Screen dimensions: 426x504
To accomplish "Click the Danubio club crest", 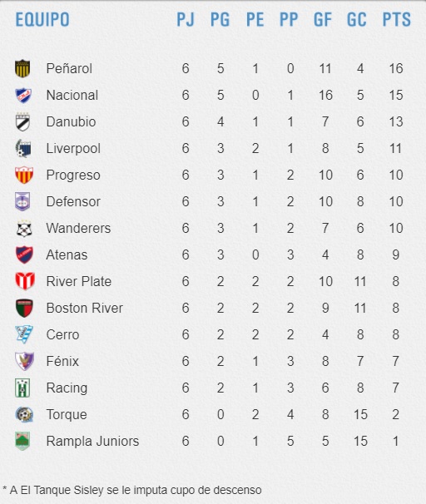I will 22,121.
